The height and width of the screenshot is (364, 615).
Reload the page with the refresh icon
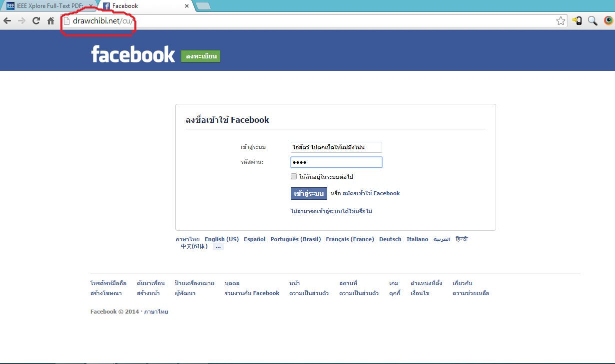(x=36, y=20)
